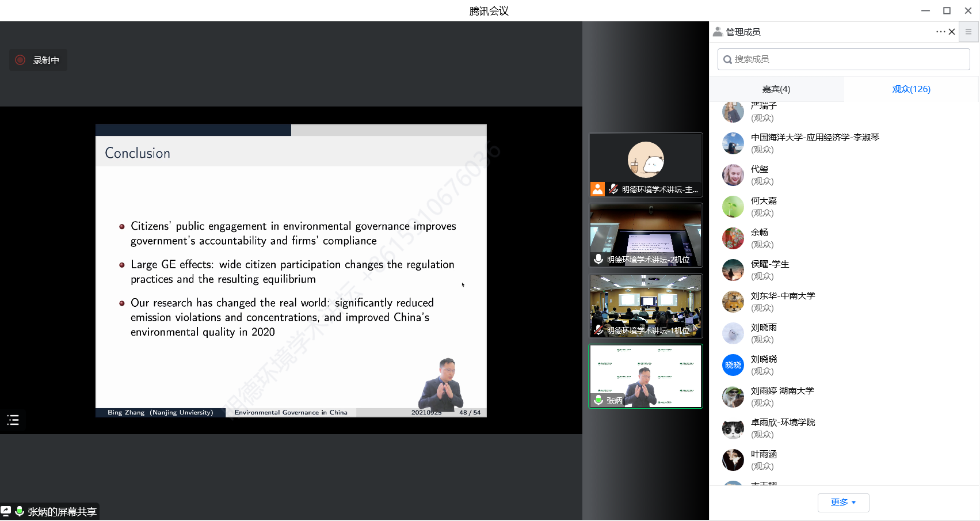Click the 录制中 recording status button
The height and width of the screenshot is (521, 980).
tap(38, 60)
